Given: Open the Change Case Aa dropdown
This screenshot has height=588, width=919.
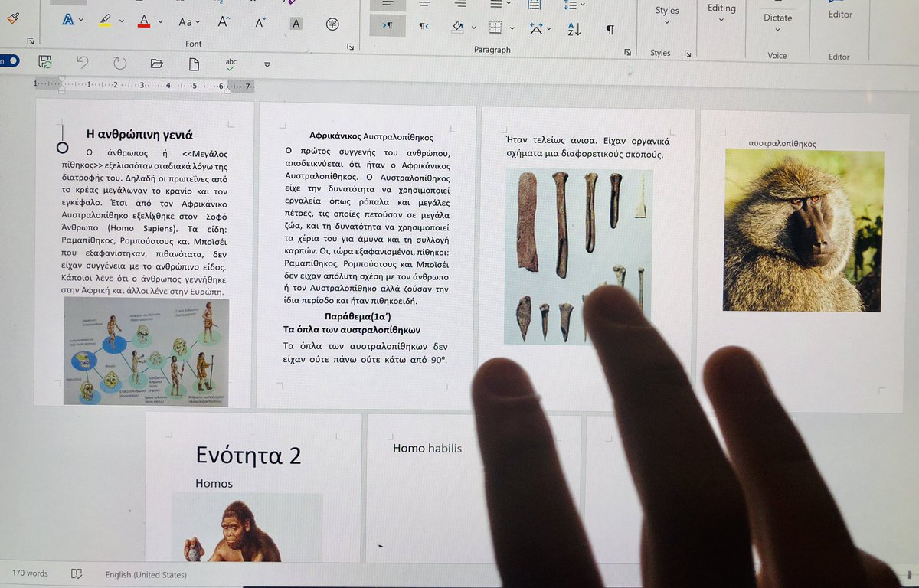Looking at the screenshot, I should tap(189, 22).
